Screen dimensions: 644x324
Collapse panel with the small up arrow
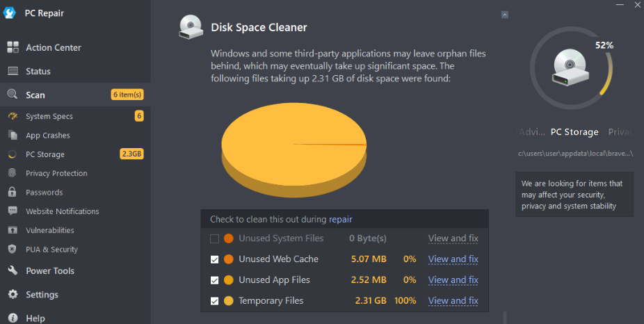coord(505,15)
